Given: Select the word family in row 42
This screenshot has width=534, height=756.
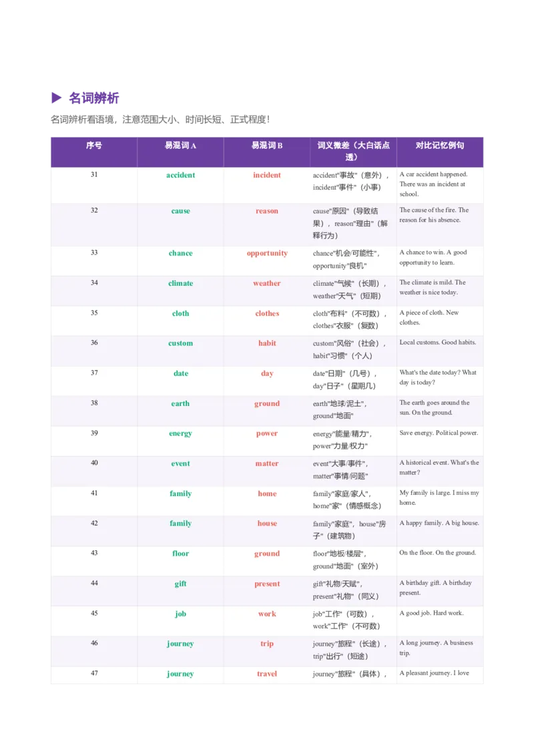Looking at the screenshot, I should tap(181, 524).
